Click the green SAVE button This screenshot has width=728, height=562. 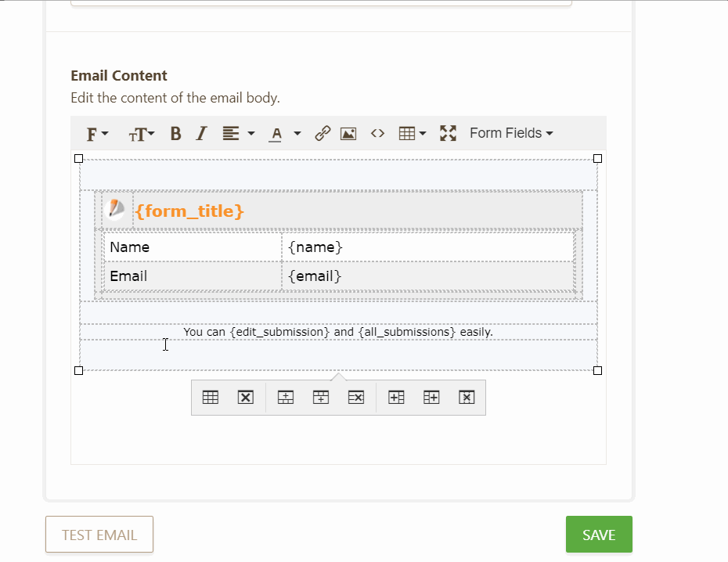pos(599,535)
